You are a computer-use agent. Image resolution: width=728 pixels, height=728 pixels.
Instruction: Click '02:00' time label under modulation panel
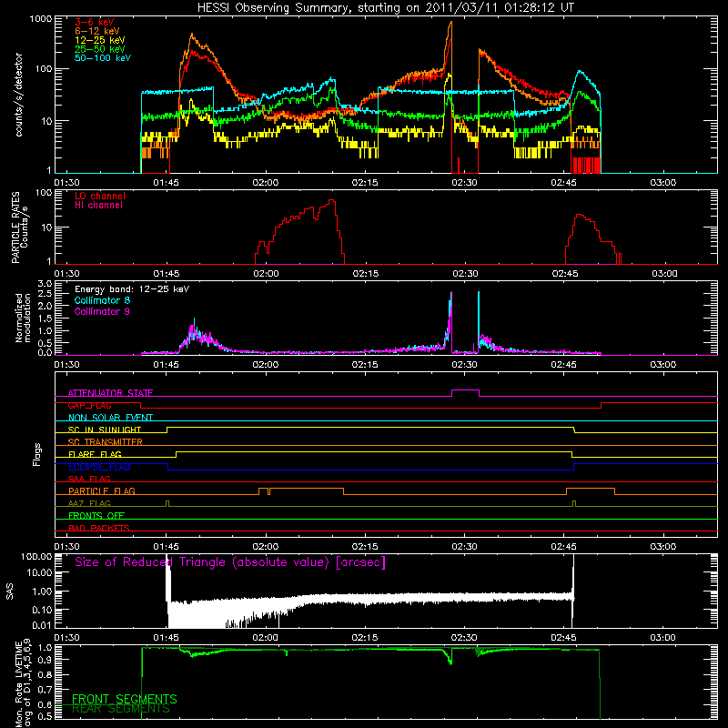pos(265,365)
